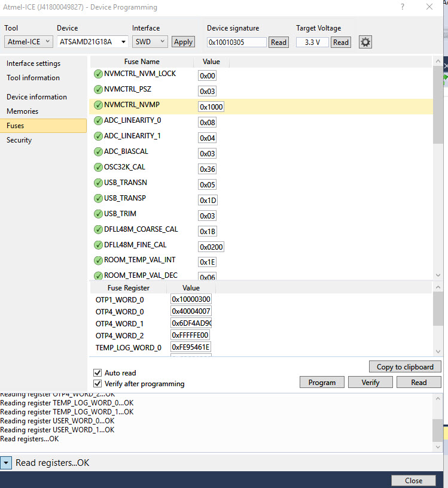Click the USB_TRIM green status icon

tap(98, 214)
